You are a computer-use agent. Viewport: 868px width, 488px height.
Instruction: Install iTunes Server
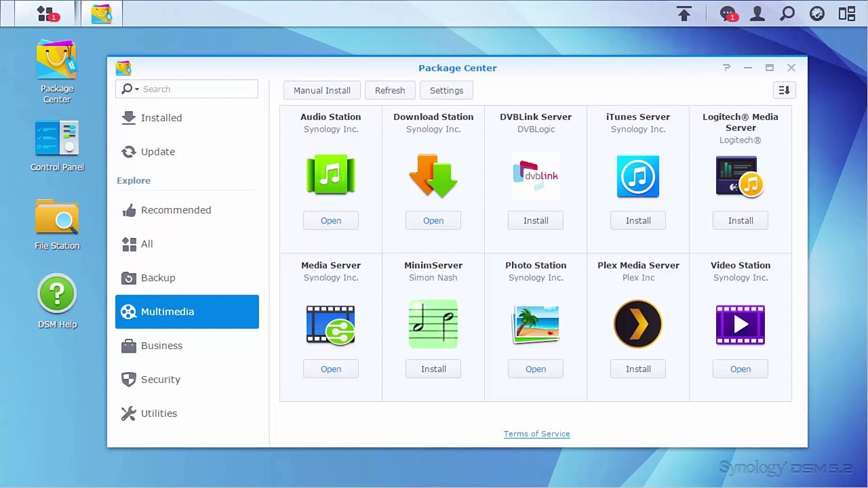[638, 220]
